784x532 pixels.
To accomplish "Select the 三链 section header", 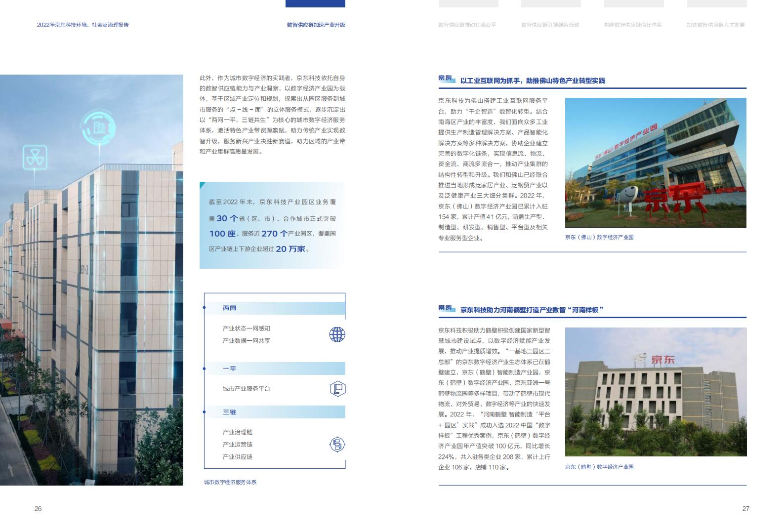I will 275,412.
